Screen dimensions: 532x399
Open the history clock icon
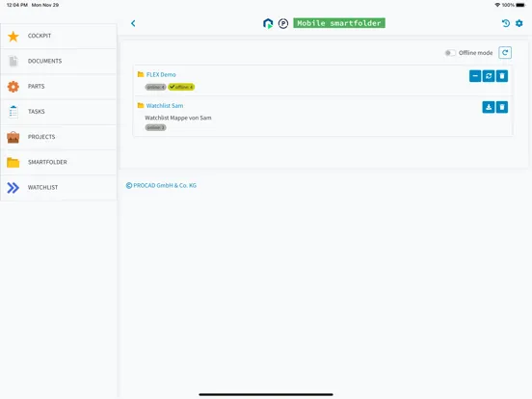click(506, 23)
